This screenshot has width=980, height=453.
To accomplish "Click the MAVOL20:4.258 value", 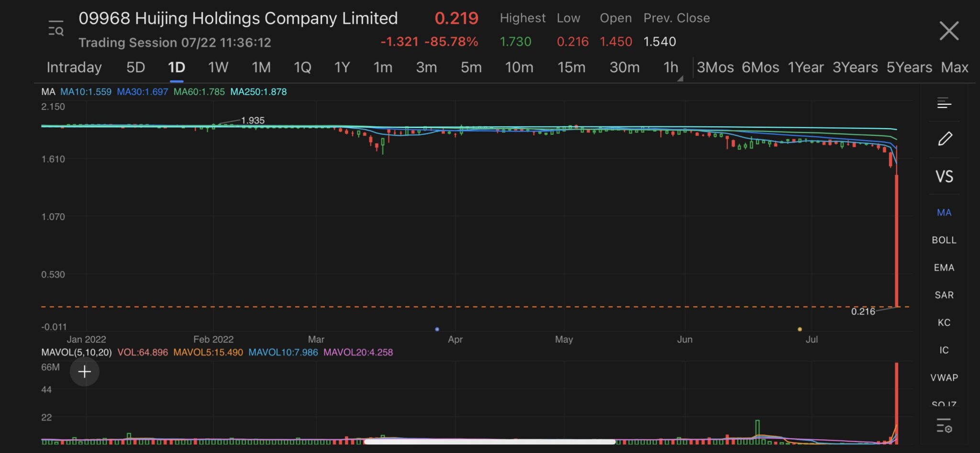I will coord(358,353).
